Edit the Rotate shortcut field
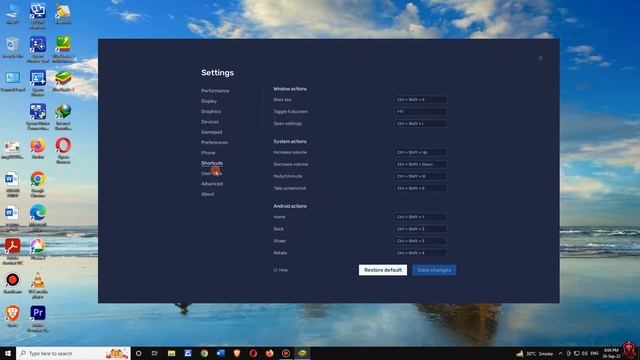This screenshot has width=640, height=360. coord(420,253)
